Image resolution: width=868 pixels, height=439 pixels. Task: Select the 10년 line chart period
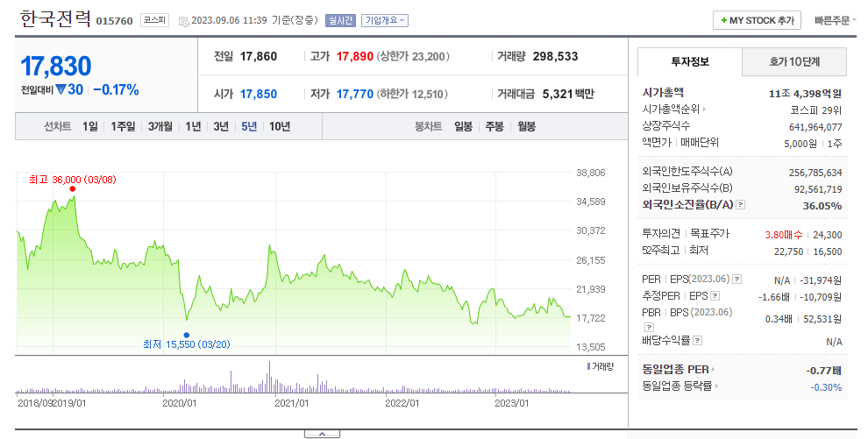(280, 126)
